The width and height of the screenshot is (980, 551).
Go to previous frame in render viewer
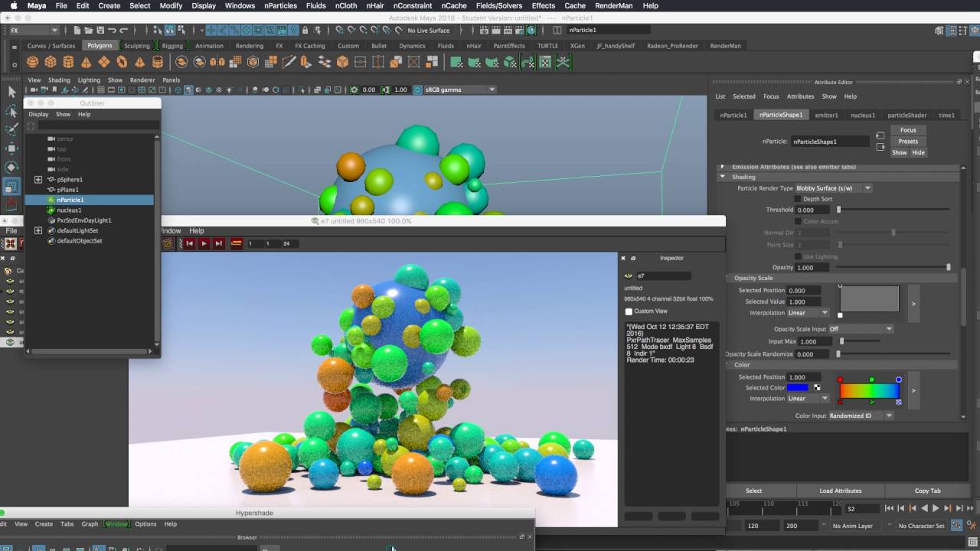pyautogui.click(x=189, y=243)
